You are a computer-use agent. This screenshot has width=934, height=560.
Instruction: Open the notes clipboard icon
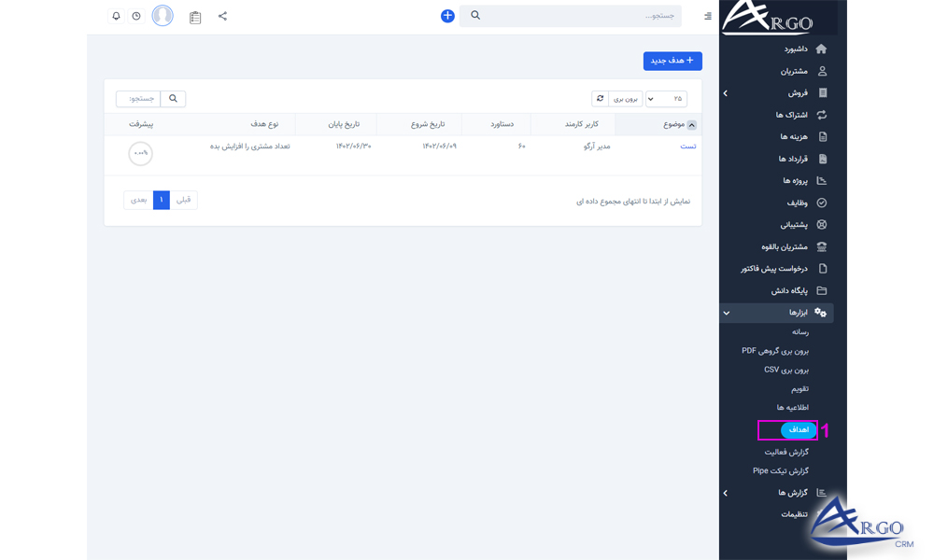pos(195,16)
